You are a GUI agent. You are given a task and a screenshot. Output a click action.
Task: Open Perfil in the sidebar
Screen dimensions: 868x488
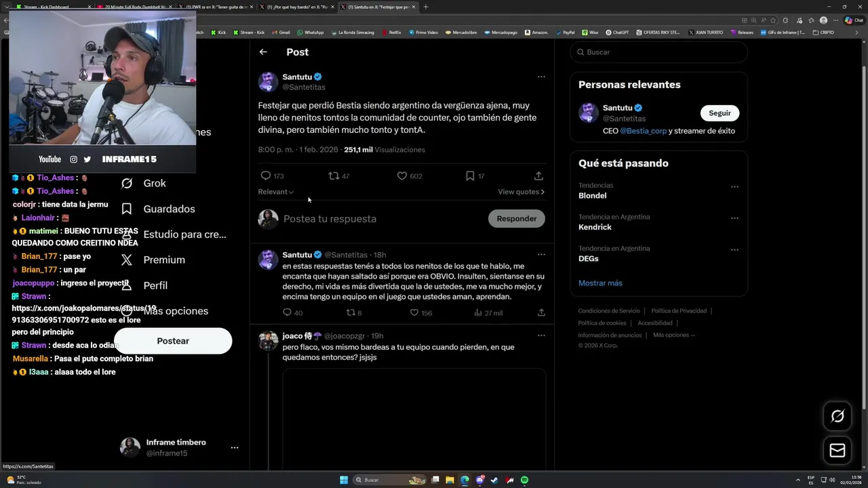[144, 285]
